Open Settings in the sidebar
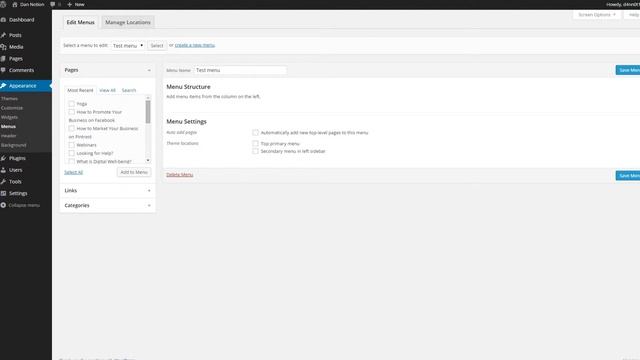 pyautogui.click(x=18, y=193)
